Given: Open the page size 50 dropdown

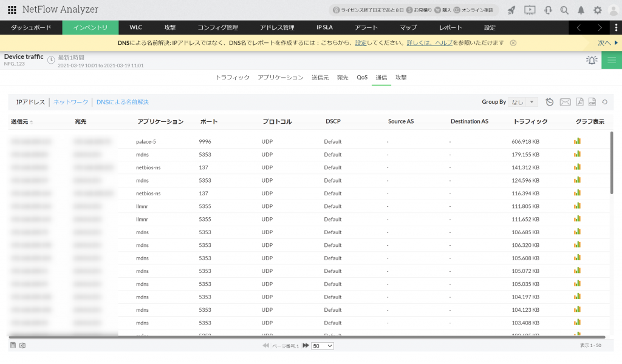Looking at the screenshot, I should pos(322,346).
